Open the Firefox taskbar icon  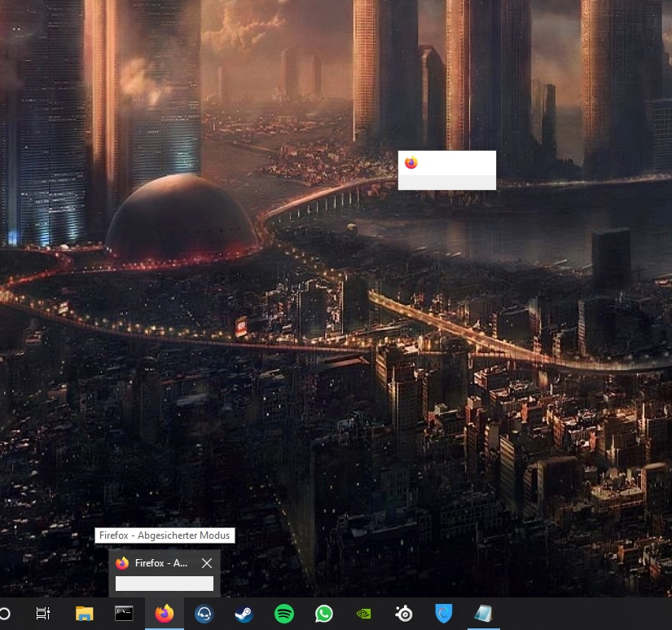pyautogui.click(x=165, y=614)
